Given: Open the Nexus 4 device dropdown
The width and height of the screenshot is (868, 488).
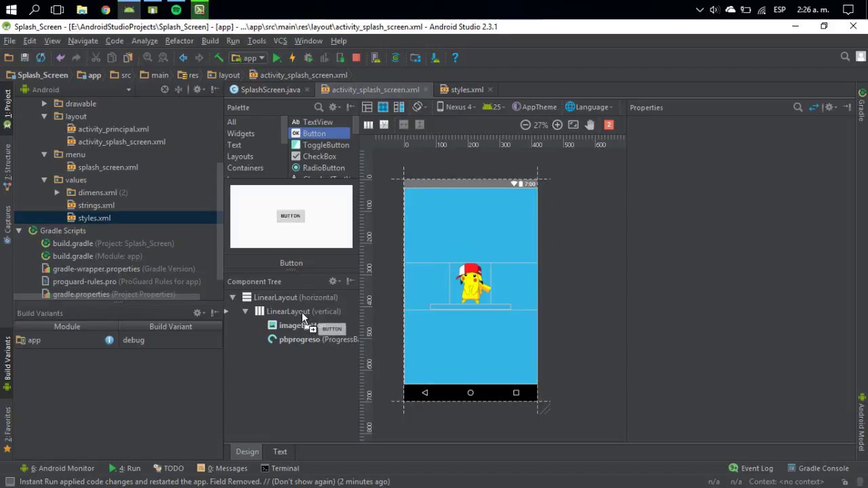Looking at the screenshot, I should 456,107.
